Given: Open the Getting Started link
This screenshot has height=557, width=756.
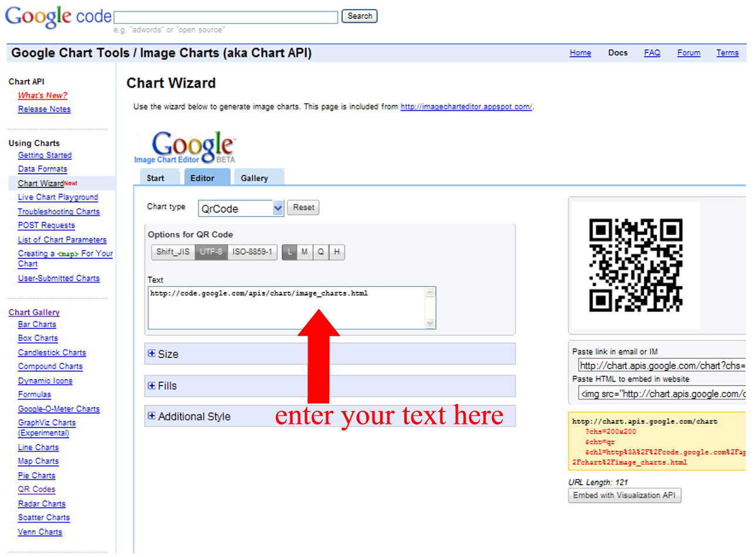Looking at the screenshot, I should [x=45, y=156].
